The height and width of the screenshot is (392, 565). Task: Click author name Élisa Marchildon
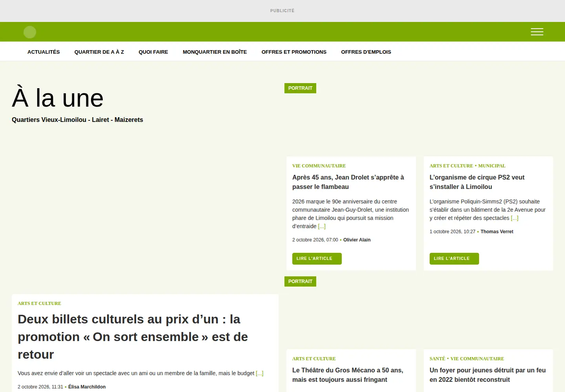[x=87, y=387]
